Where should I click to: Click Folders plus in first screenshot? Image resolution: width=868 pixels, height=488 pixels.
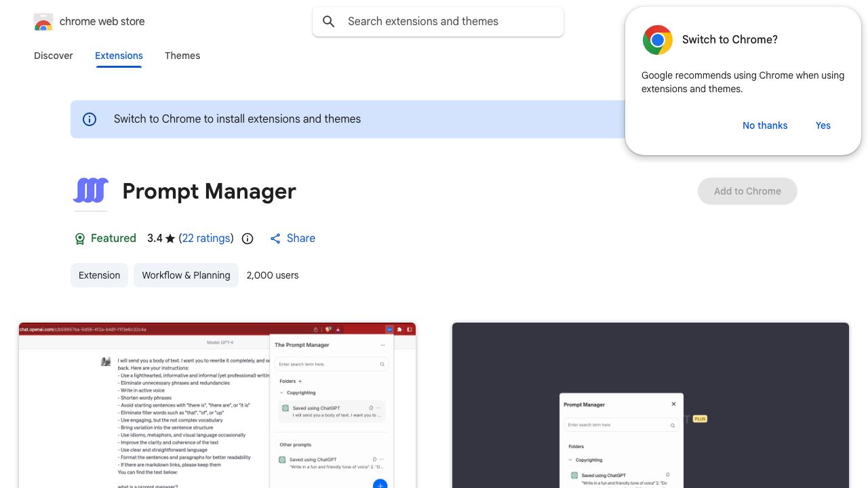[x=300, y=381]
